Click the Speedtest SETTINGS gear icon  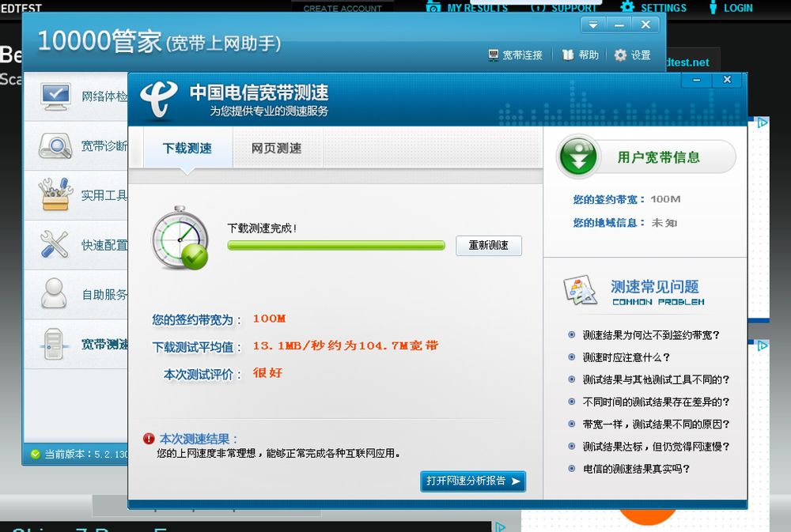tap(627, 7)
